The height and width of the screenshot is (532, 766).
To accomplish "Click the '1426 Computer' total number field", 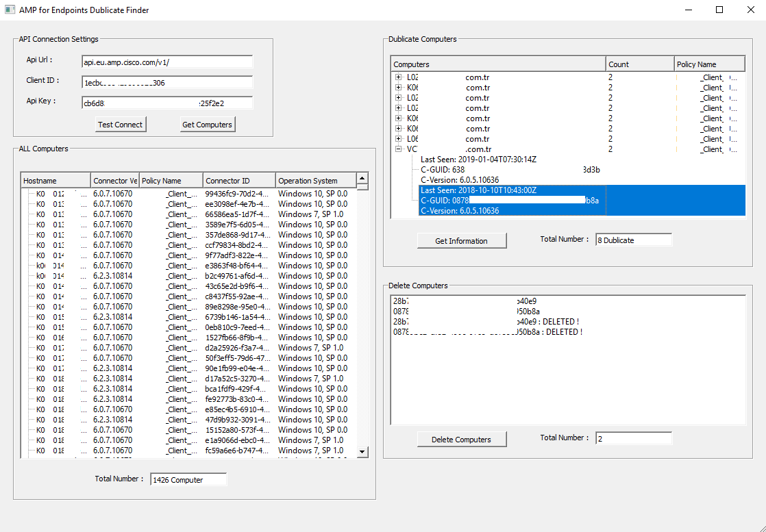I will (x=188, y=480).
